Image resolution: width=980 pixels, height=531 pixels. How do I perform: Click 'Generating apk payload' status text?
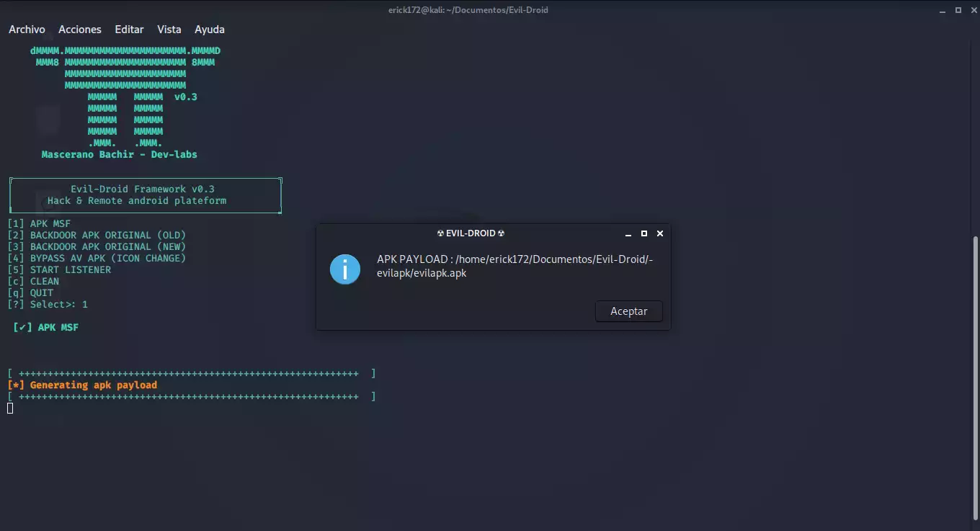pyautogui.click(x=94, y=385)
